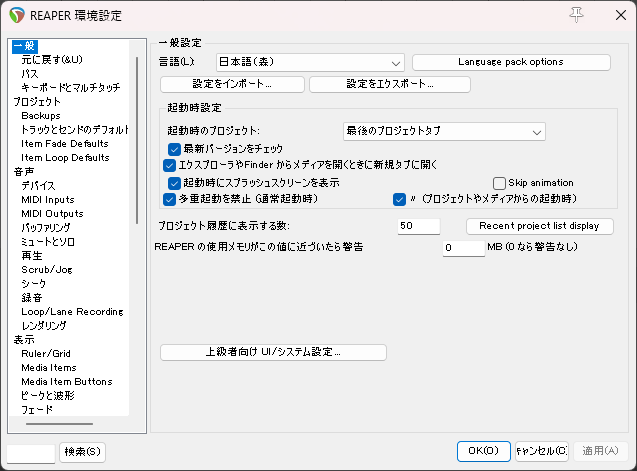Toggle 最新バージョンをチェック checkbox
The height and width of the screenshot is (471, 637).
coord(174,149)
